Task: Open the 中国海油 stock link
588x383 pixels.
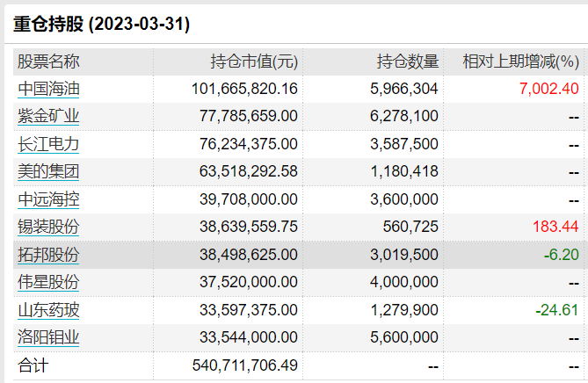Action: point(48,89)
